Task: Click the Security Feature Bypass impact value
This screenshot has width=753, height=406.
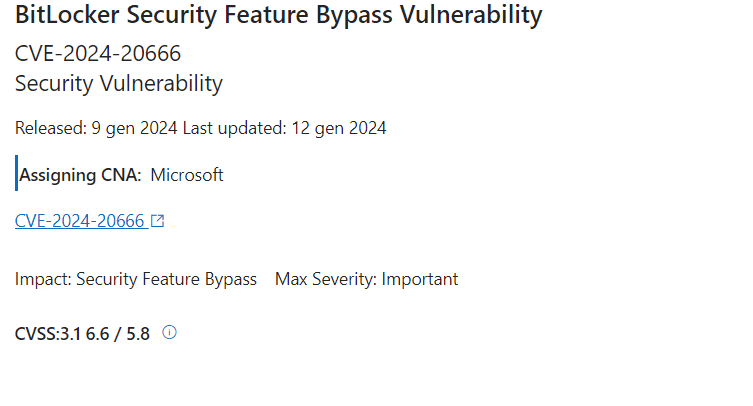Action: pos(167,279)
